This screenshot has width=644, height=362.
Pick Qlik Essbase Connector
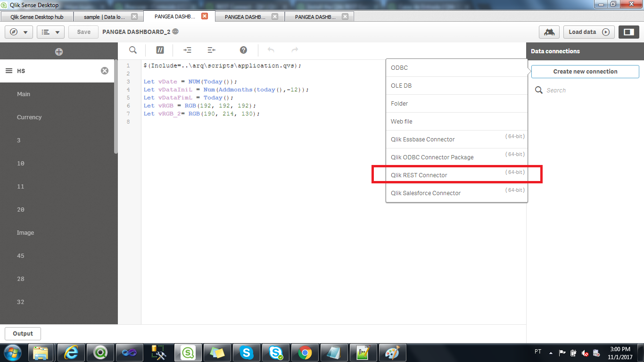pos(456,140)
